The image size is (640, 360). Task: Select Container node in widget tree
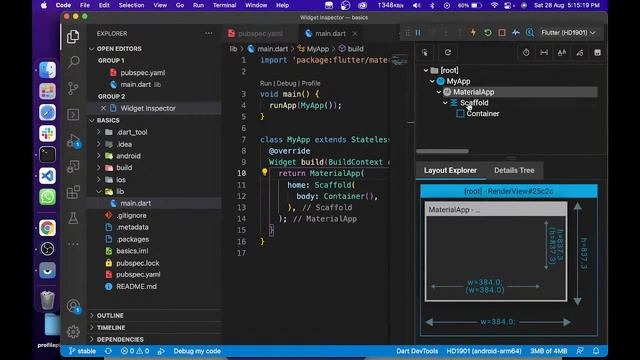point(483,114)
